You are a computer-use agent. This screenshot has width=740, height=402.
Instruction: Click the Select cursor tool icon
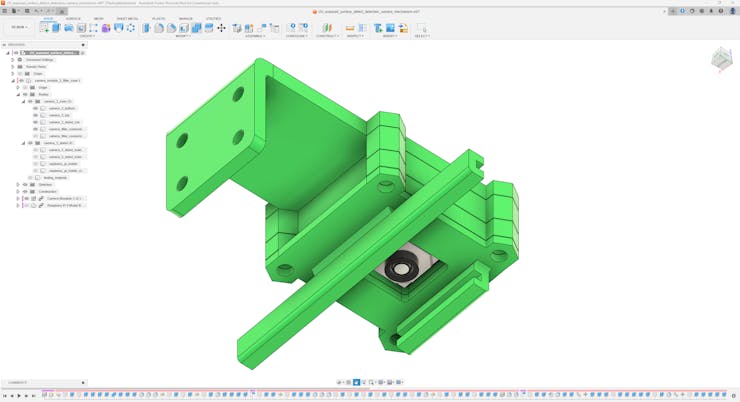(421, 28)
